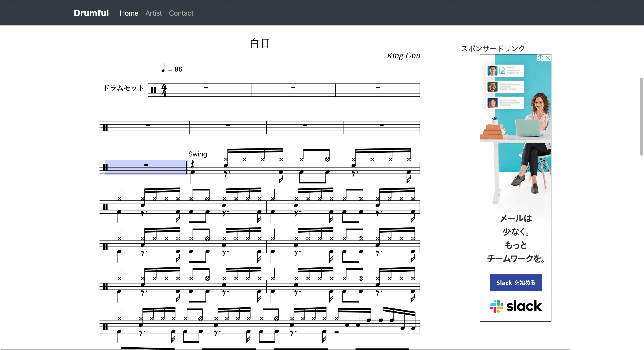Select the Home navigation item
The height and width of the screenshot is (350, 644).
pos(129,13)
